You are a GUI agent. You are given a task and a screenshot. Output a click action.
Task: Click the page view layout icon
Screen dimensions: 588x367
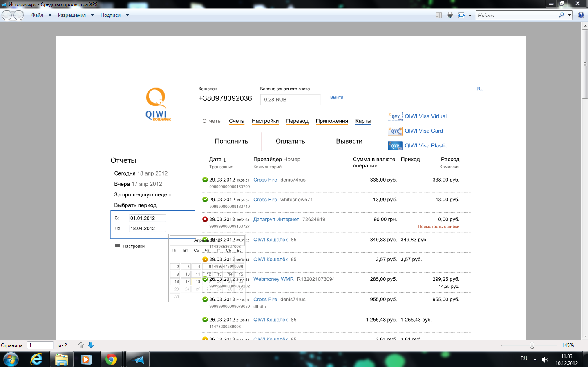[x=461, y=15]
